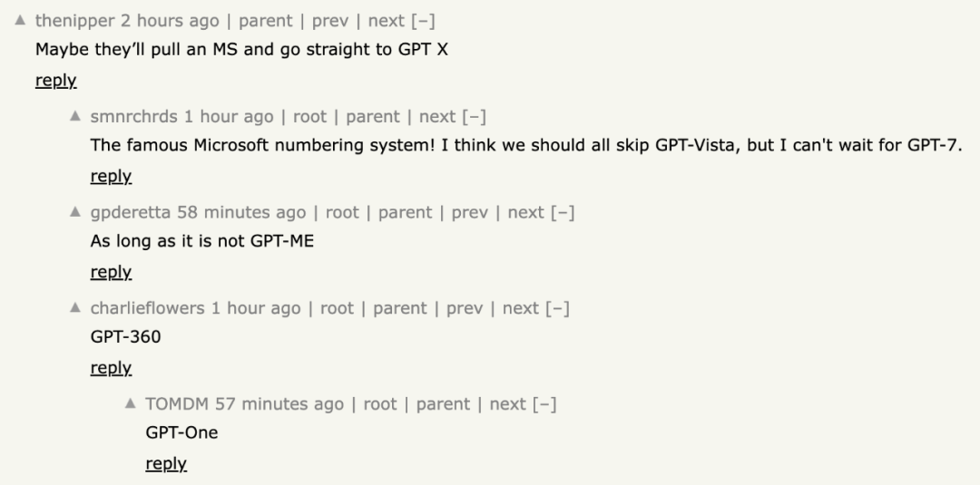Open thenipper's user profile
Viewport: 980px width, 485px height.
click(x=75, y=21)
